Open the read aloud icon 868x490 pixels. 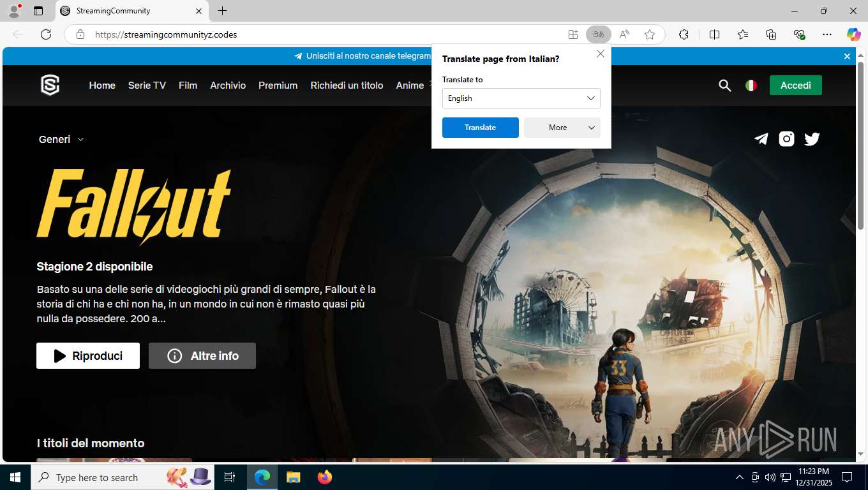coord(624,34)
